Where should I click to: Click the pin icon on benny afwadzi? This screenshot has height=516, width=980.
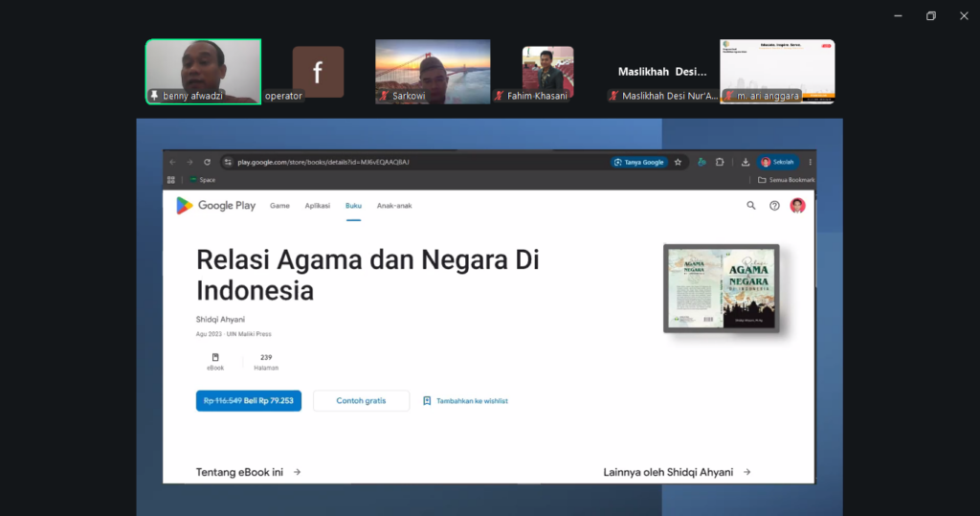(154, 96)
